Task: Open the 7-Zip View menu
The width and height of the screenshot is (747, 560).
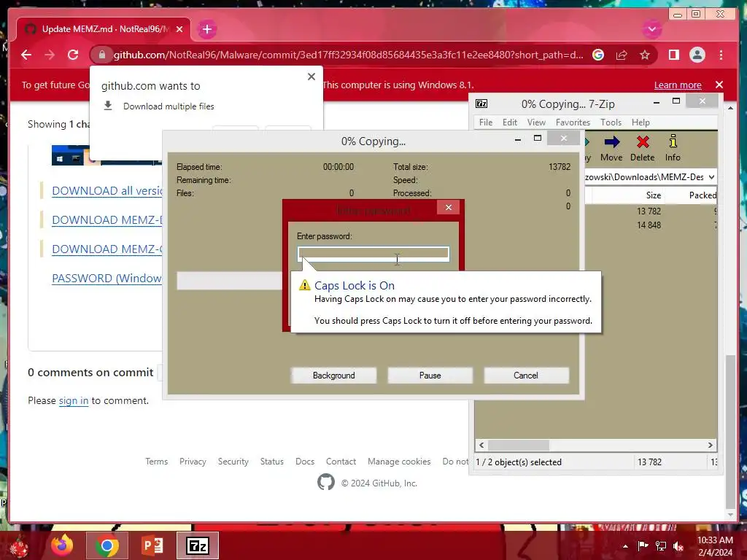Action: [x=536, y=122]
